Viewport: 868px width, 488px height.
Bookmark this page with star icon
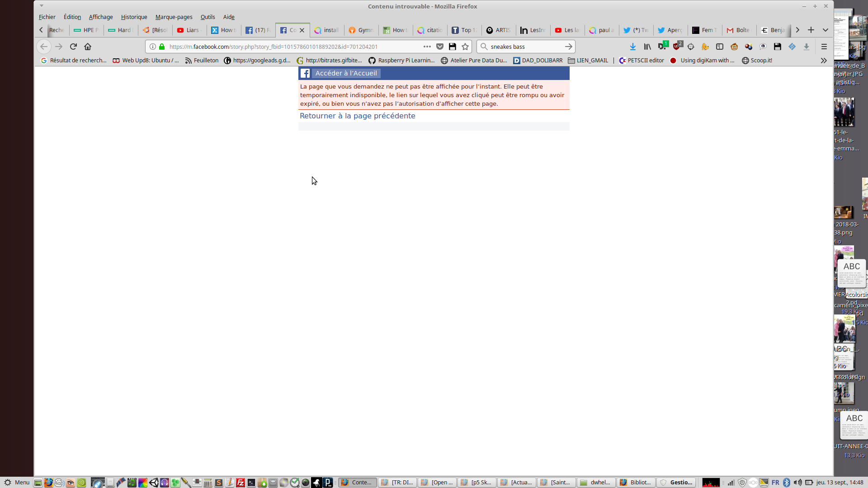[465, 47]
